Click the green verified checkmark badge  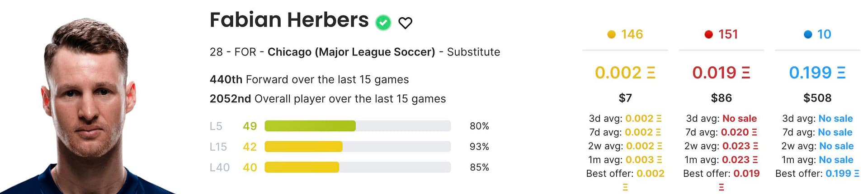[x=383, y=22]
